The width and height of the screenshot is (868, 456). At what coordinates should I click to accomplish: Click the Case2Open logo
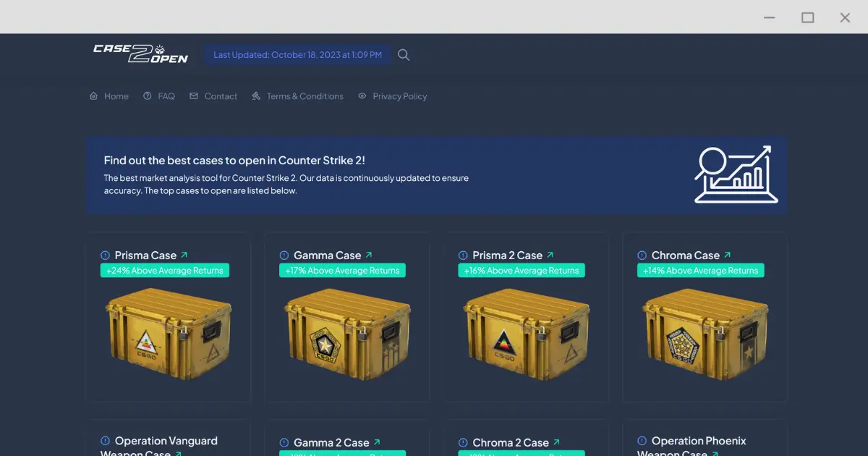[140, 54]
